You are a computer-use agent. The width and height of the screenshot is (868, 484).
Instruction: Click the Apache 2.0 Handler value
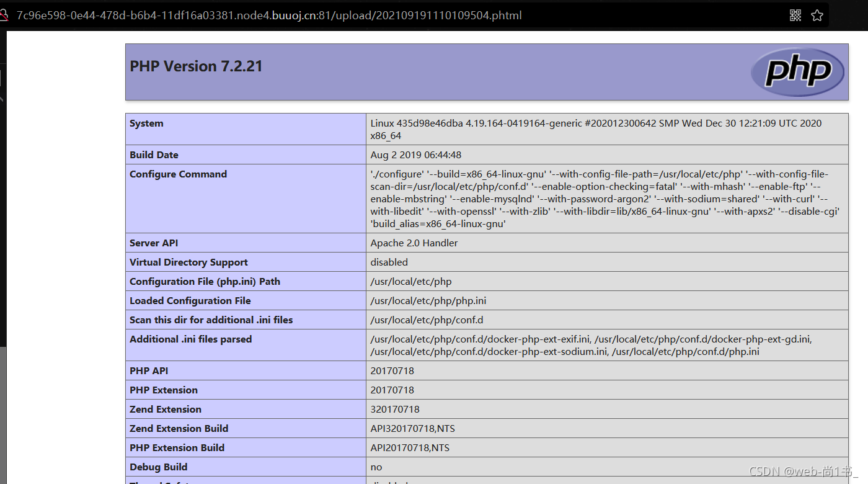[414, 243]
